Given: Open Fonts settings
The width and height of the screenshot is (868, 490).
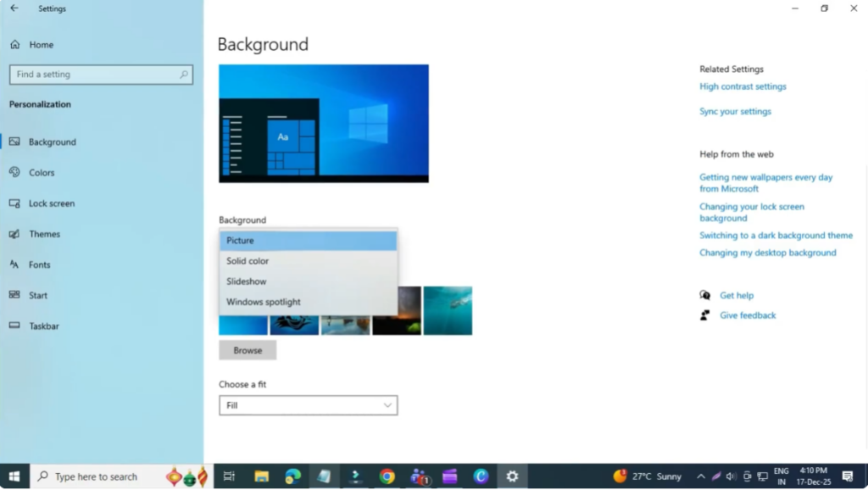Looking at the screenshot, I should click(x=40, y=264).
